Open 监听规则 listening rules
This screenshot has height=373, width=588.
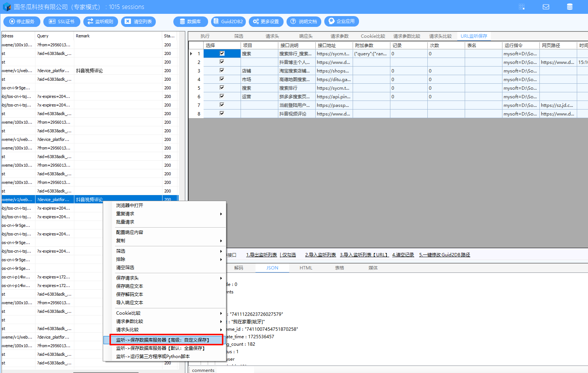pos(100,22)
